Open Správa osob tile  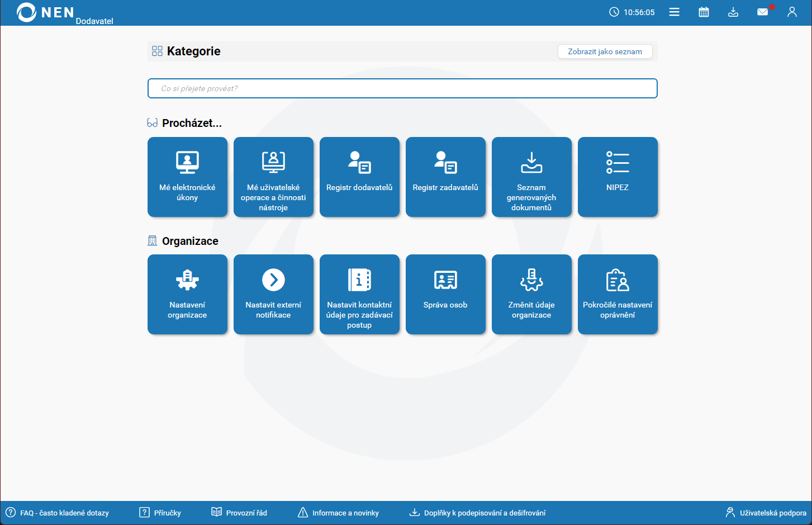[445, 294]
